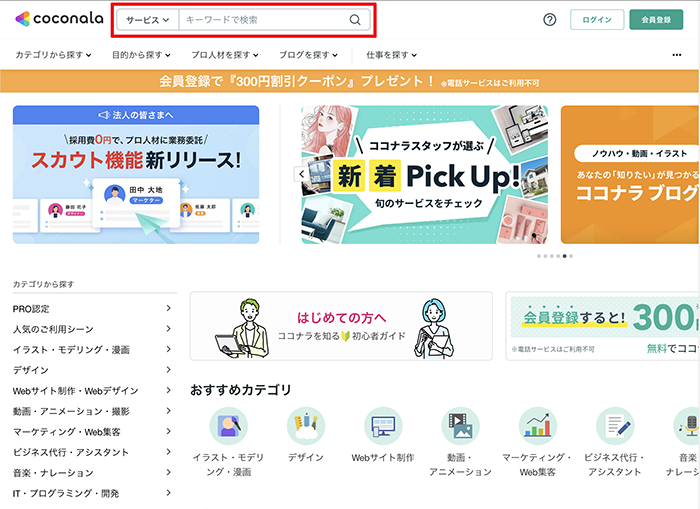Click the ログイン button
The height and width of the screenshot is (509, 700).
(x=597, y=20)
